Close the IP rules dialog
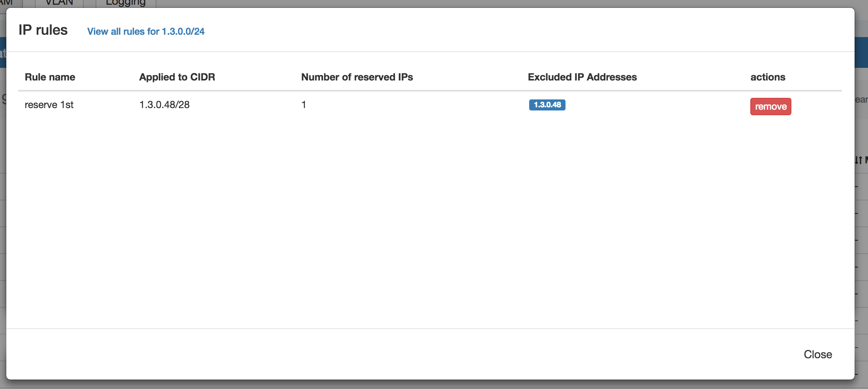This screenshot has height=389, width=868. click(x=818, y=354)
